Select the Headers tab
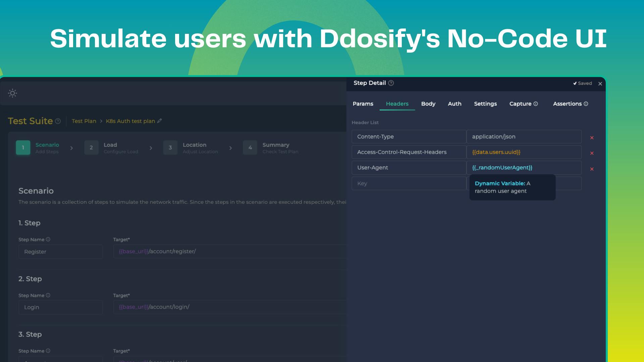The height and width of the screenshot is (362, 644). click(397, 104)
